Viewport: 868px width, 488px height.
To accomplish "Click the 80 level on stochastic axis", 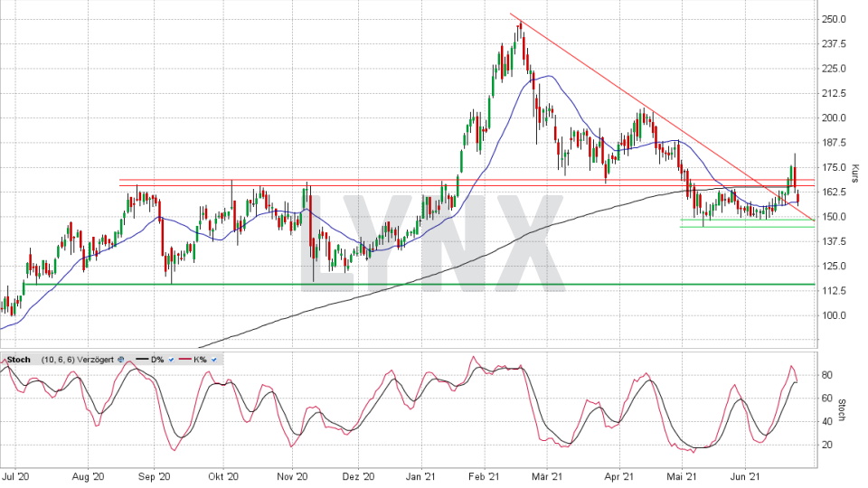I will (827, 374).
